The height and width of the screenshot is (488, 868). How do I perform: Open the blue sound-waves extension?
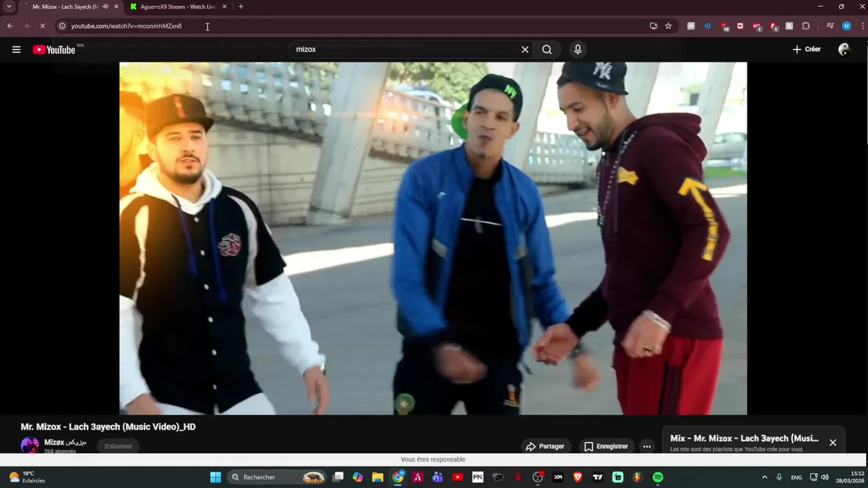point(707,26)
